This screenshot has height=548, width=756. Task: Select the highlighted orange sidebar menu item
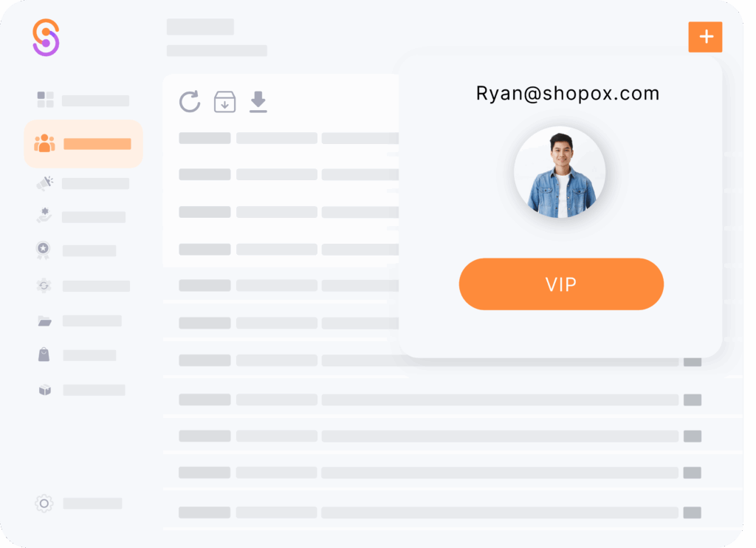[x=83, y=144]
